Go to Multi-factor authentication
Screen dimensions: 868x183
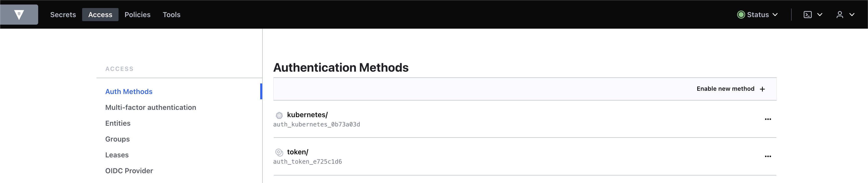[151, 107]
